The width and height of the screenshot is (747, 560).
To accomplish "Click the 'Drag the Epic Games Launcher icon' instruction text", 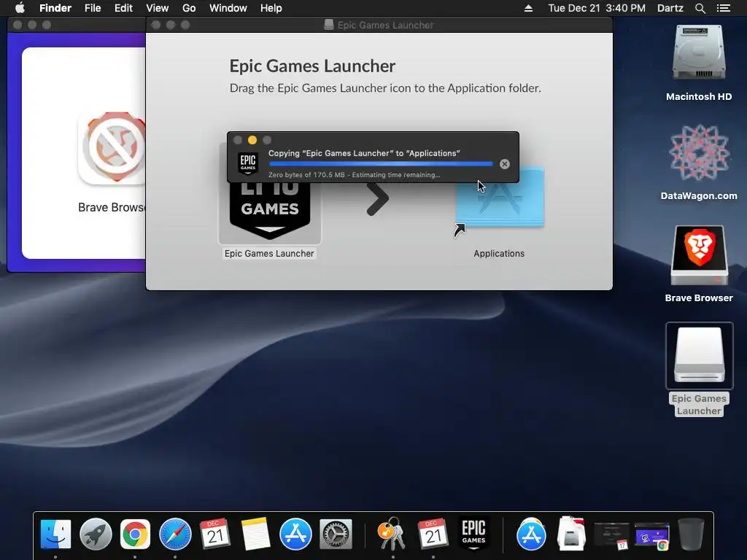I will coord(385,88).
